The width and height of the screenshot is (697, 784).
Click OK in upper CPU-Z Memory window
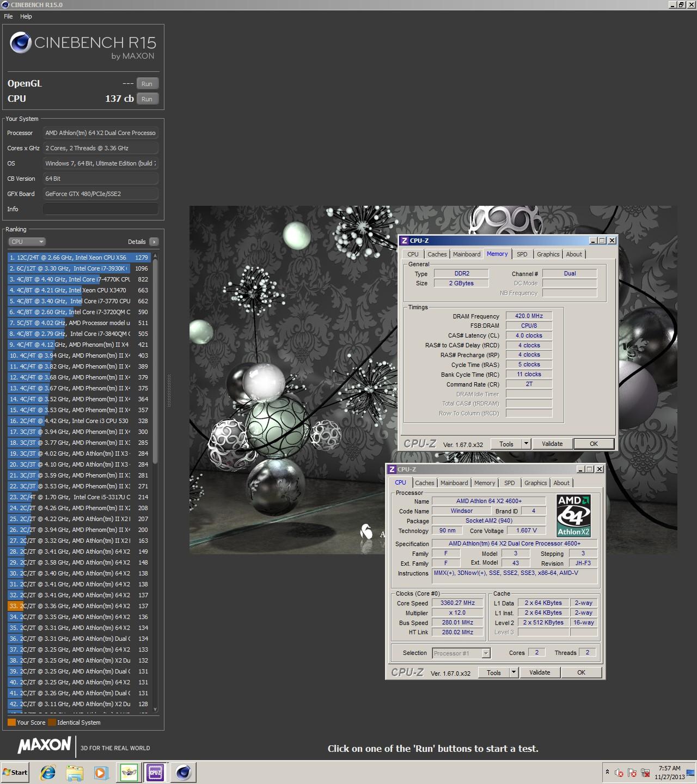[x=594, y=444]
